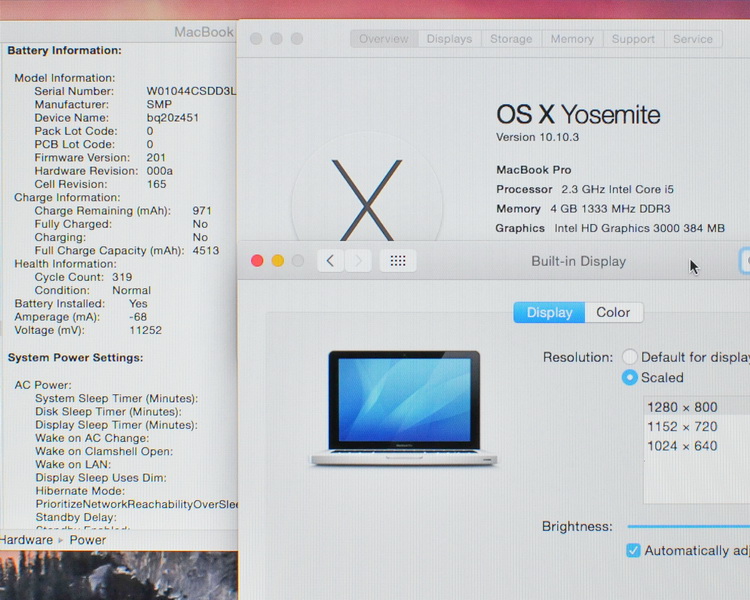The image size is (750, 600).
Task: Open the Overview tab in About This Mac
Action: tap(384, 39)
